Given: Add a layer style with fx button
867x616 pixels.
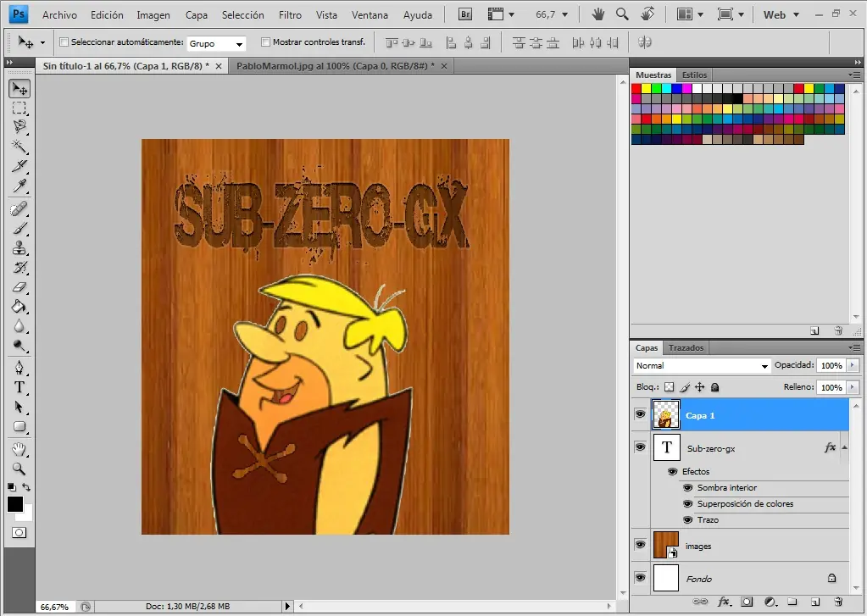Looking at the screenshot, I should tap(725, 602).
